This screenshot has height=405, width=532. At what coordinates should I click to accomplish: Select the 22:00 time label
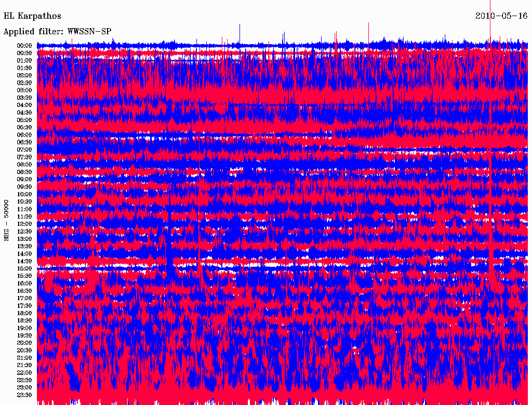(x=24, y=373)
